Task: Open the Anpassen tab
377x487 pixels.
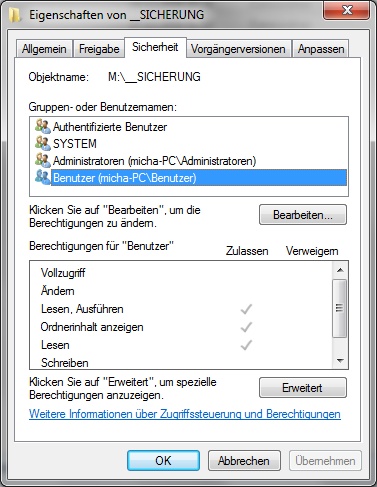Action: coord(321,49)
